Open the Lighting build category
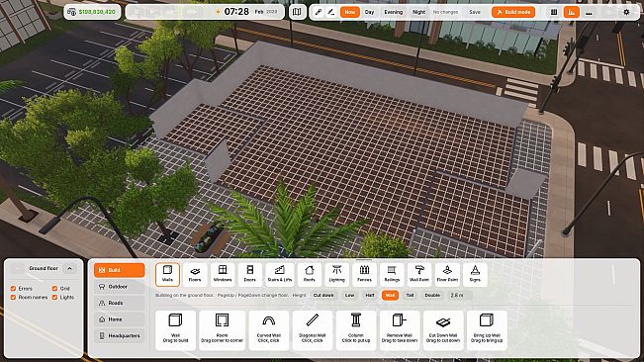This screenshot has height=362, width=644. [x=336, y=274]
